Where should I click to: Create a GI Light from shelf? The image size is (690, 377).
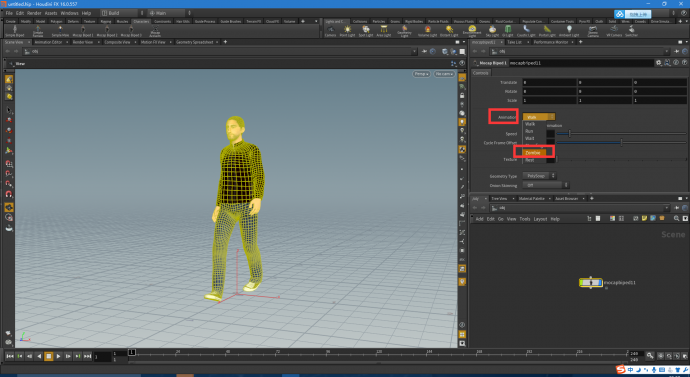[x=508, y=31]
